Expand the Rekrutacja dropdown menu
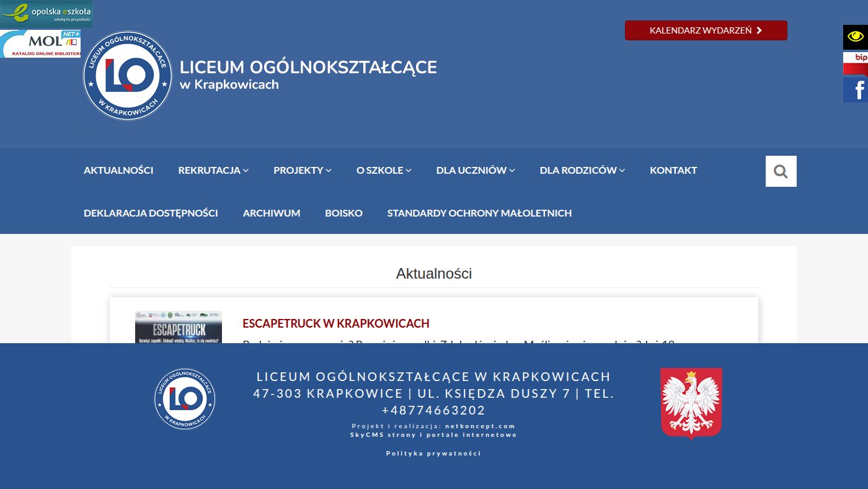 213,170
